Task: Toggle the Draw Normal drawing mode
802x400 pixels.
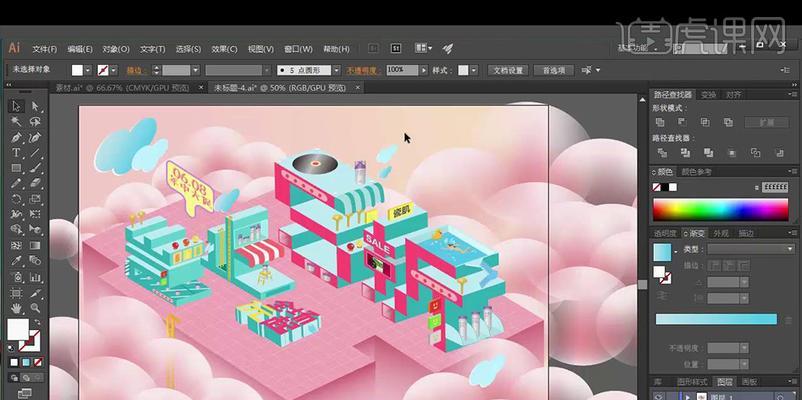Action: (x=14, y=377)
